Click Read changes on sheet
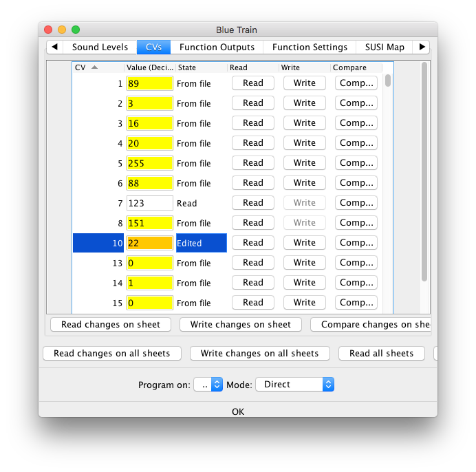The height and width of the screenshot is (472, 476). pos(111,325)
